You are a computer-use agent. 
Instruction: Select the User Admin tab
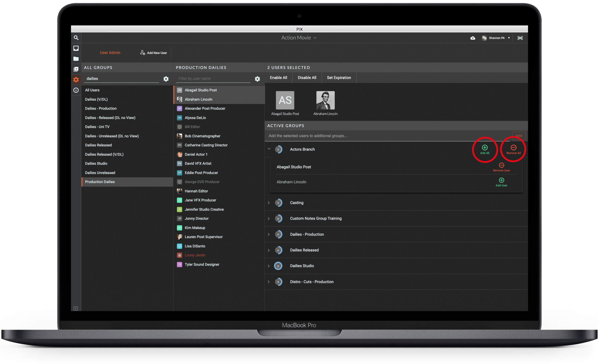click(x=110, y=53)
